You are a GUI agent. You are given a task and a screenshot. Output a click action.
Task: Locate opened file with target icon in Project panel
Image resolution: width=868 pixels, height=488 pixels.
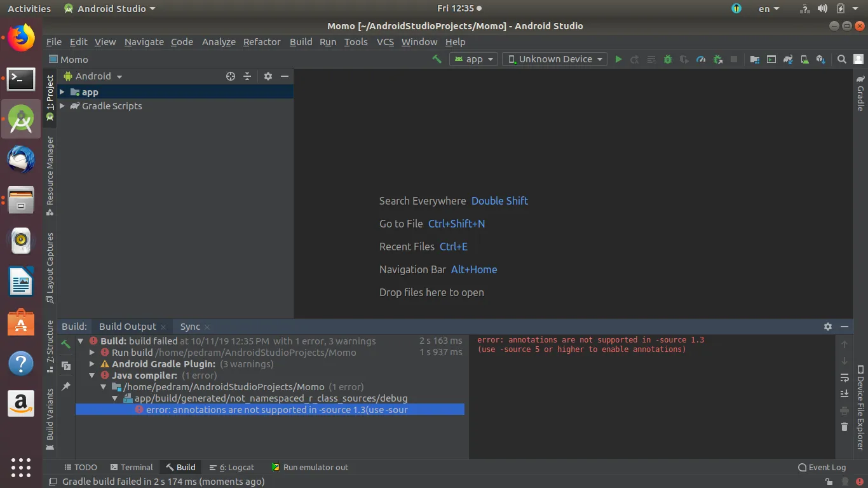(x=231, y=76)
